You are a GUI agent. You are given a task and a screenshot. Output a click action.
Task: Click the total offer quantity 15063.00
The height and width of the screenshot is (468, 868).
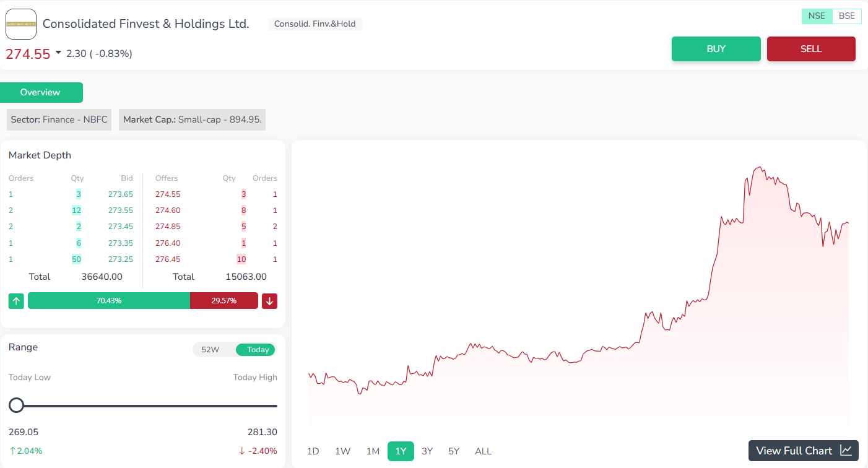click(246, 277)
